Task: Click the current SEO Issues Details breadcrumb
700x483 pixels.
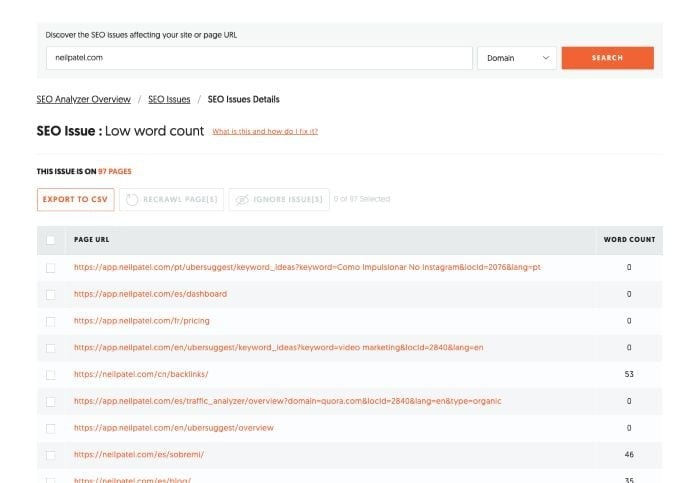Action: click(243, 99)
